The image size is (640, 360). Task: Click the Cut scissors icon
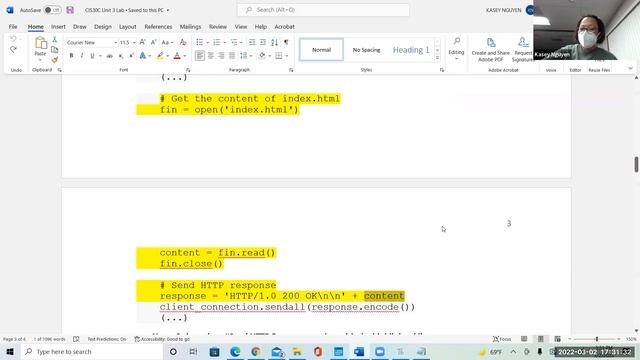54,40
